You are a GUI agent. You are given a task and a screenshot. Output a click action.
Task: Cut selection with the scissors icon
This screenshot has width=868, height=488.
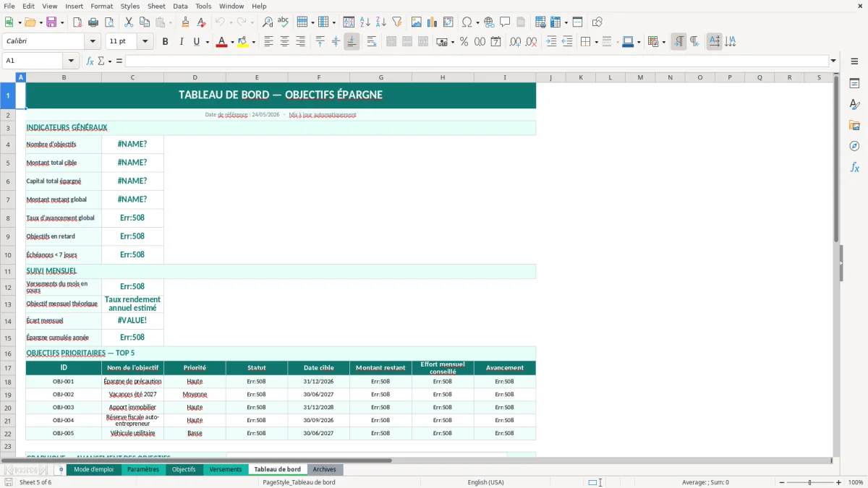click(129, 22)
